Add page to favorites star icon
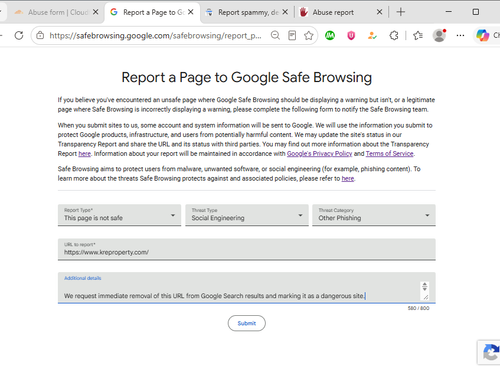 tap(309, 35)
